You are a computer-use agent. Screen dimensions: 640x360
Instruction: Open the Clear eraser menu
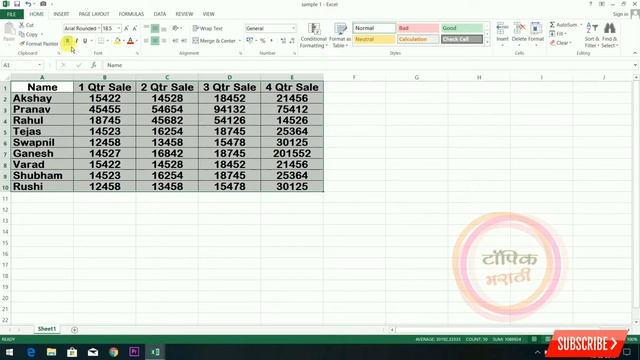pos(561,43)
